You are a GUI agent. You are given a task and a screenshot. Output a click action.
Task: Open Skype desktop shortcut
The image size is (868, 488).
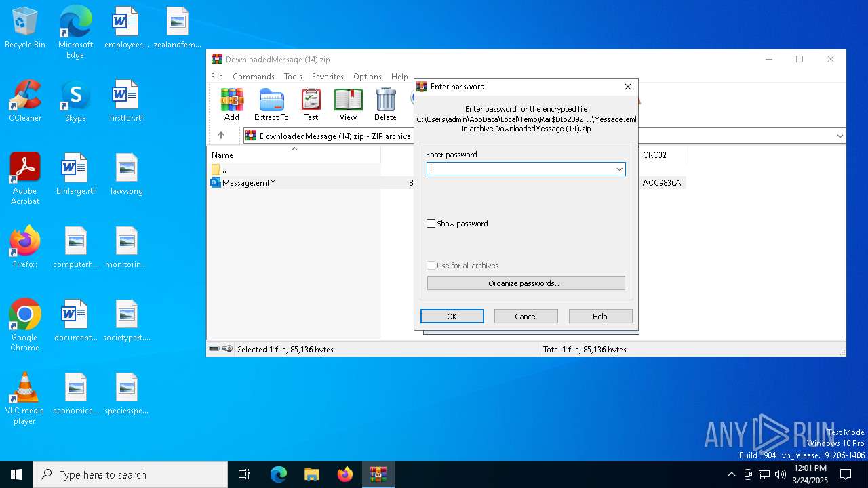[x=75, y=102]
